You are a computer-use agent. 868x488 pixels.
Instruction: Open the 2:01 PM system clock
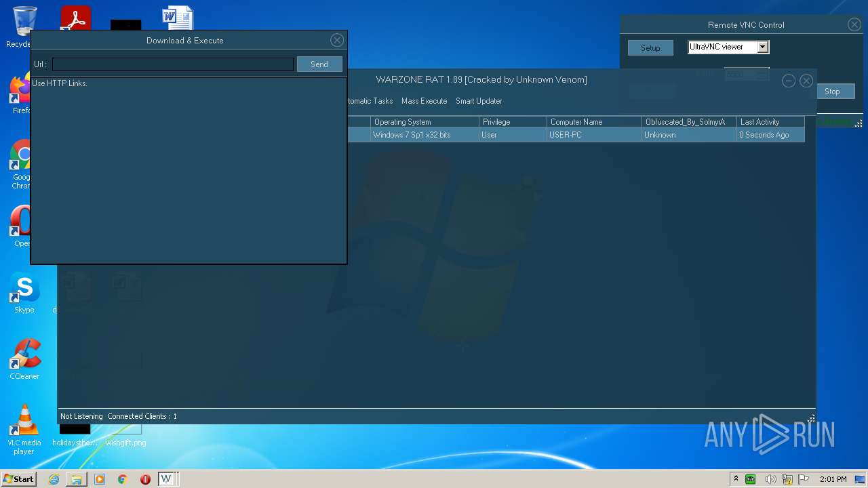(833, 479)
